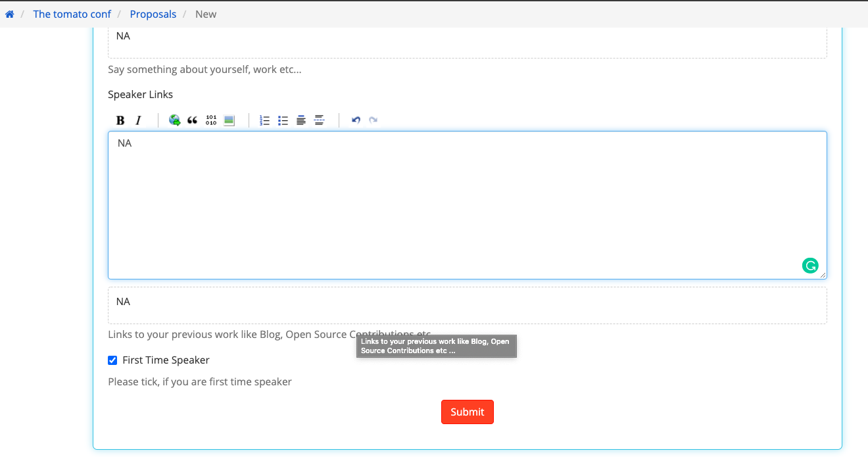Submit the proposal form
This screenshot has width=868, height=457.
click(468, 412)
